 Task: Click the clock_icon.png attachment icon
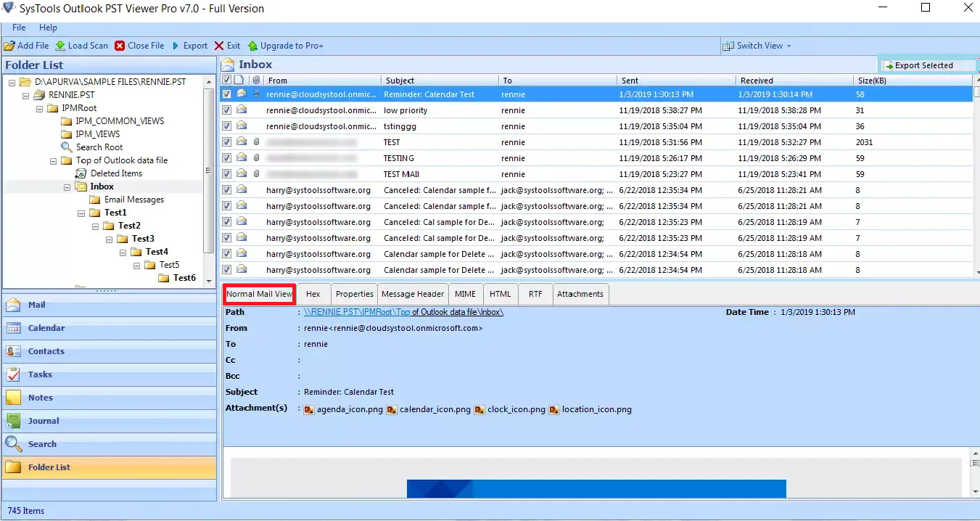tap(479, 410)
